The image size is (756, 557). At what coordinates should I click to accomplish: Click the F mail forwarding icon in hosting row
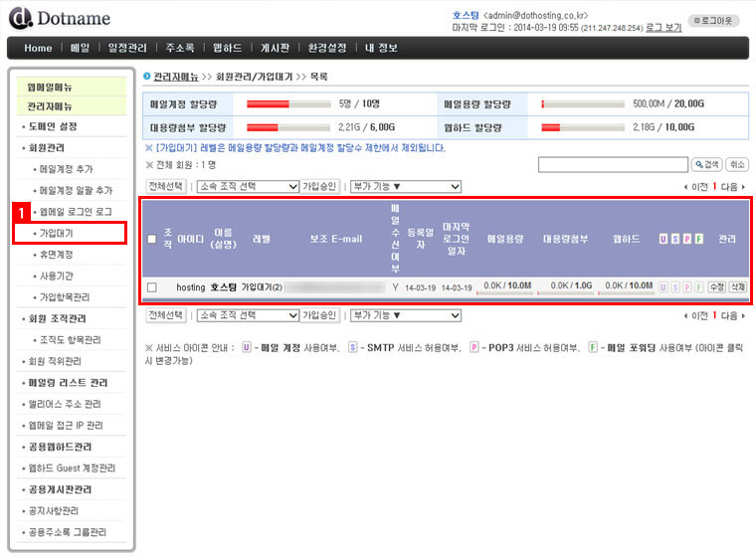(698, 286)
